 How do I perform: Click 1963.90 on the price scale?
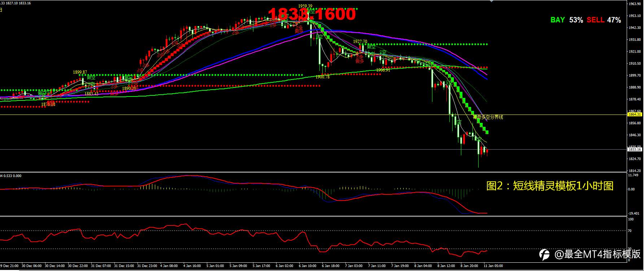coord(635,4)
